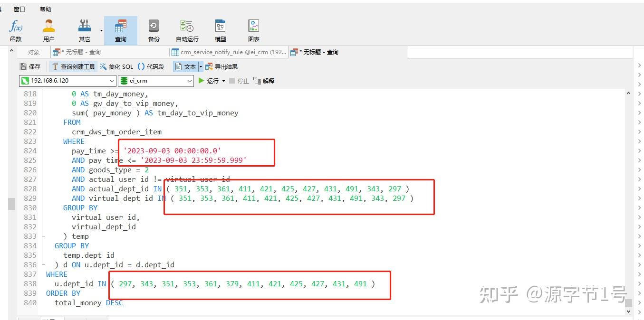Click 'u.dept_id IN' on line 838
The height and width of the screenshot is (320, 644).
[80, 283]
